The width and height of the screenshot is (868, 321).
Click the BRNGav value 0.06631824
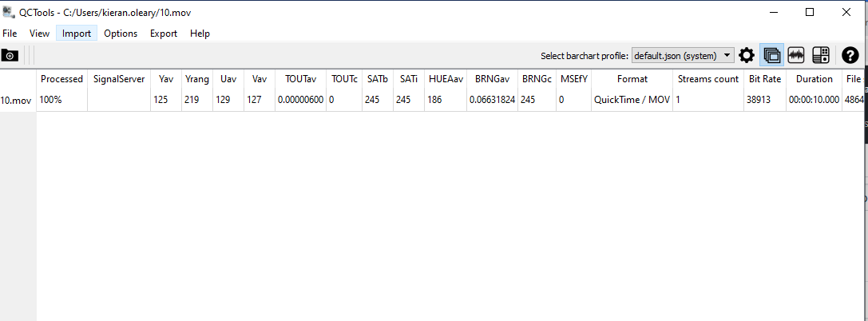pos(492,101)
